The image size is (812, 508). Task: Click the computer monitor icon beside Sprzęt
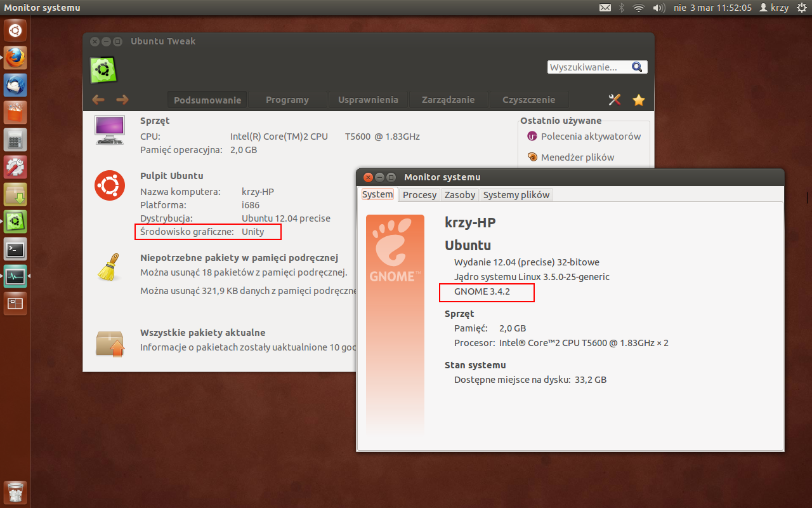[x=109, y=130]
